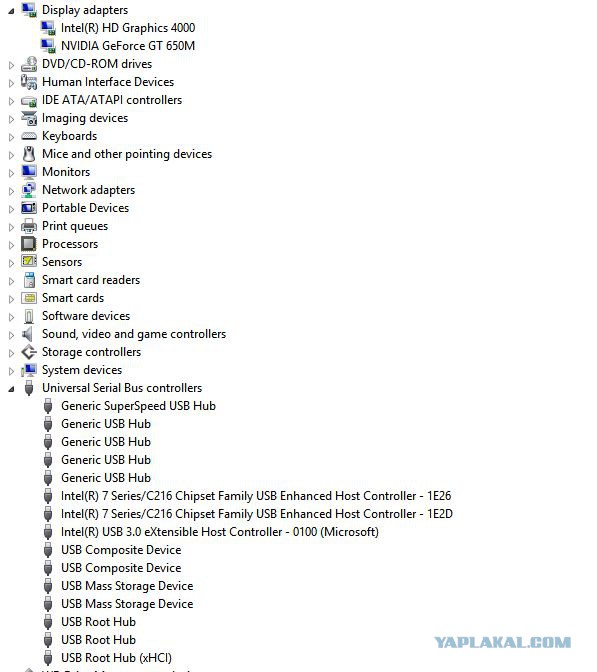This screenshot has height=672, width=597.
Task: Select the Smart card readers category
Action: (91, 280)
